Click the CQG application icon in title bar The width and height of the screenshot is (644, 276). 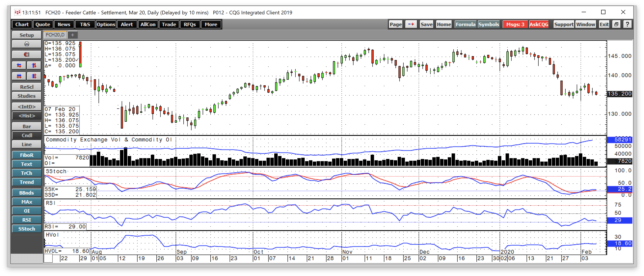point(17,12)
